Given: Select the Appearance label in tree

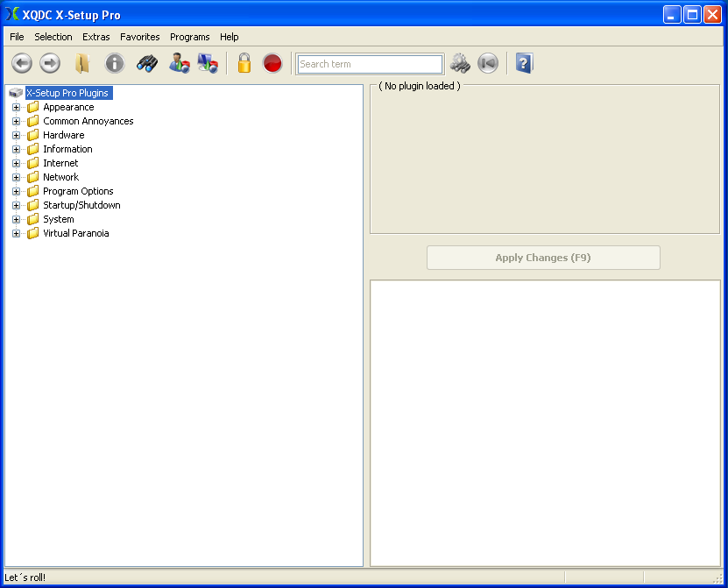Looking at the screenshot, I should [68, 107].
